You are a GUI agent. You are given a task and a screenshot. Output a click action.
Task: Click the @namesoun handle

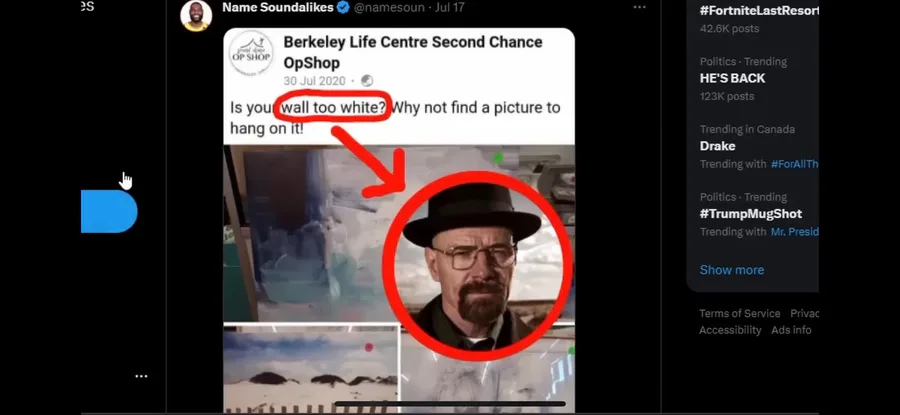pos(389,7)
